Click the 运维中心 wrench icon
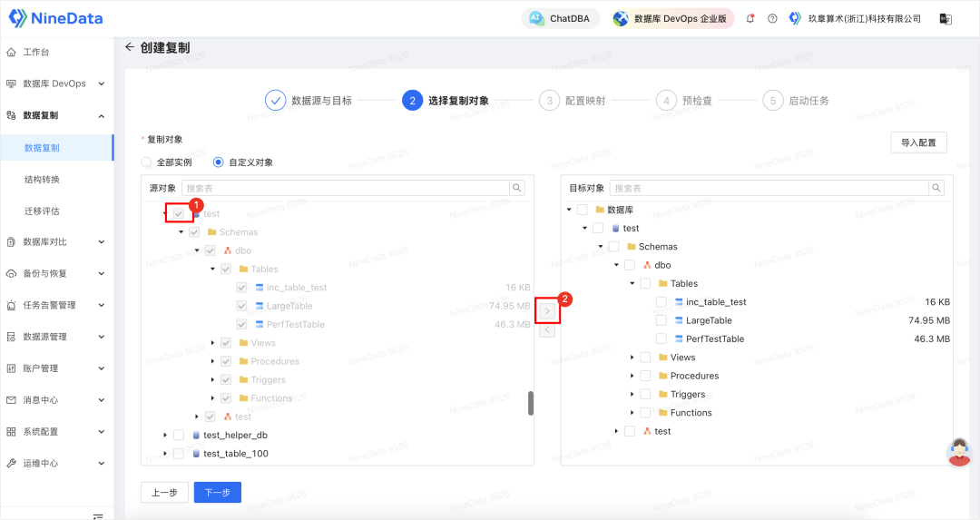Screen dimensions: 980x520 [x=11, y=463]
